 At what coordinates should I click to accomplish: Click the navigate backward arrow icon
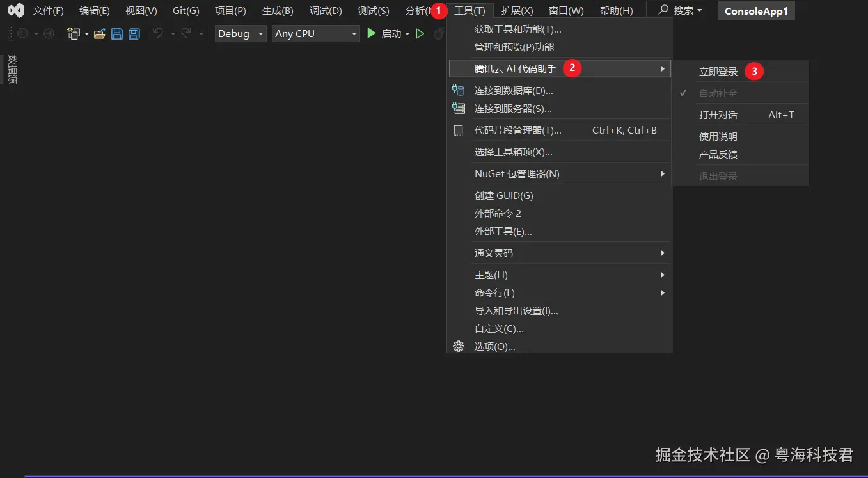(23, 33)
